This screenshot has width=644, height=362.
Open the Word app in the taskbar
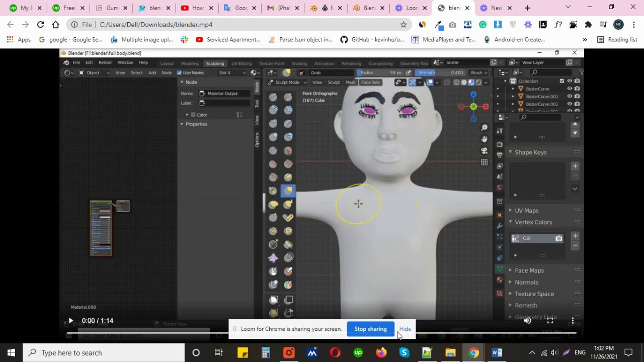pos(497,352)
